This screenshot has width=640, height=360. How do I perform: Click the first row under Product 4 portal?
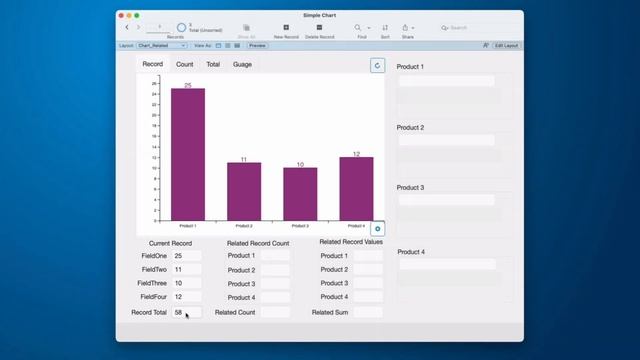pyautogui.click(x=447, y=264)
